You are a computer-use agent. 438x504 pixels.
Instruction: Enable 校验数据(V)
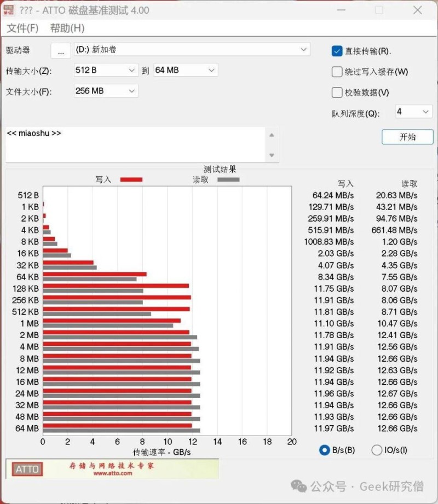(x=337, y=92)
